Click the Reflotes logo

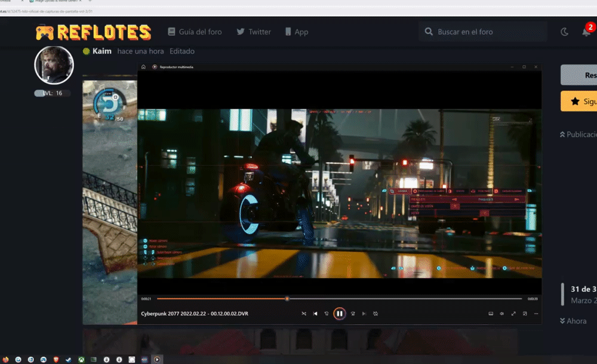point(93,32)
